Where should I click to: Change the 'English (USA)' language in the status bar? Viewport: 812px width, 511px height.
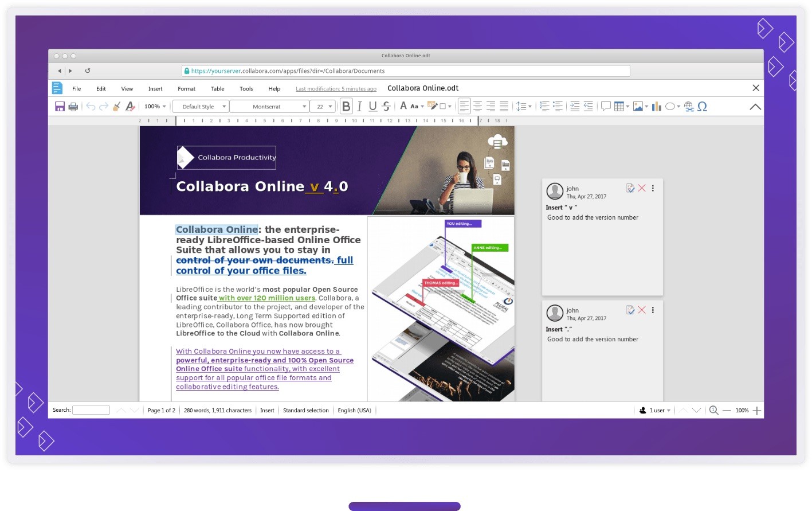[354, 410]
